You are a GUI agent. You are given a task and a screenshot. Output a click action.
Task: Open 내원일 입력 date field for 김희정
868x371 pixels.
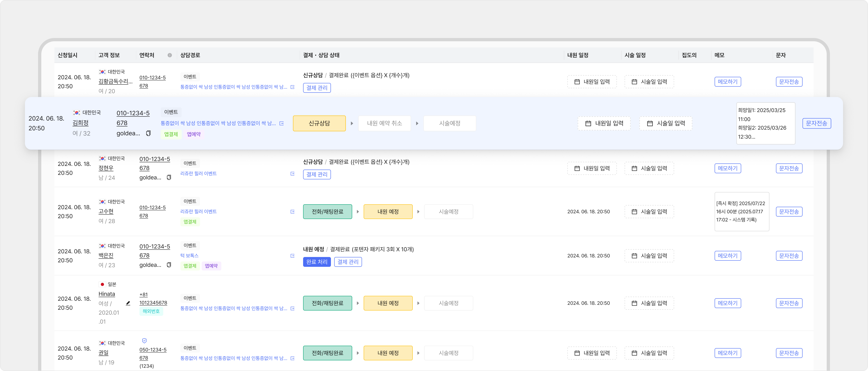tap(604, 124)
